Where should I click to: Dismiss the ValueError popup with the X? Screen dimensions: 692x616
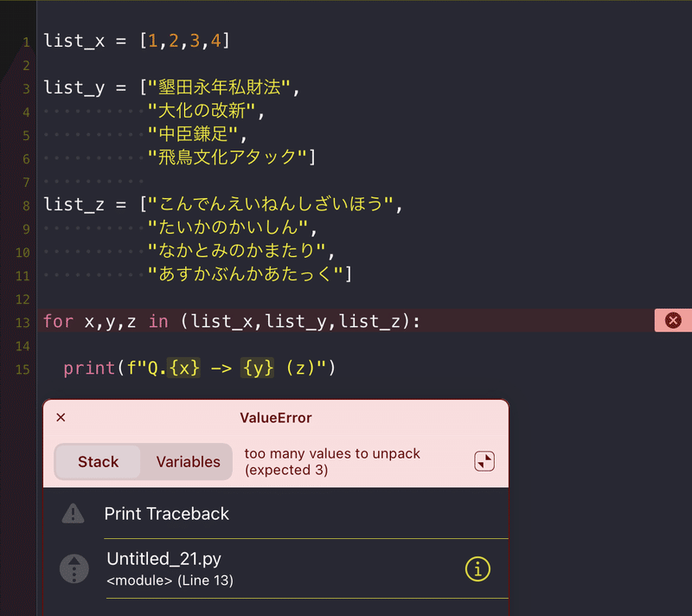(x=61, y=417)
